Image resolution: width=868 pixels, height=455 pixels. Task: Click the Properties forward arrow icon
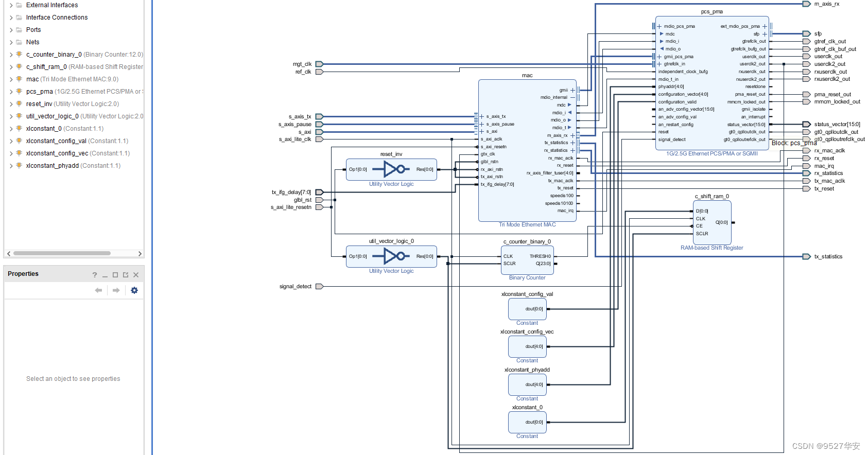116,290
